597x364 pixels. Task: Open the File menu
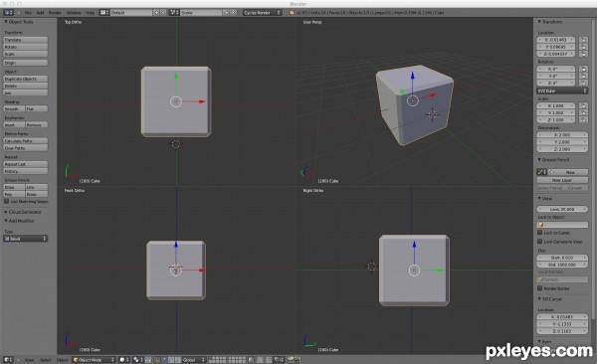(x=28, y=13)
